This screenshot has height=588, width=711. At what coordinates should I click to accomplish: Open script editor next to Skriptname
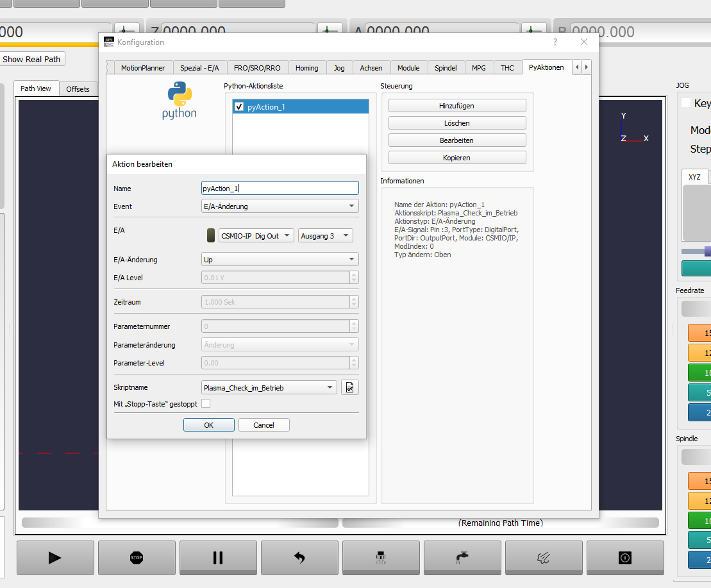pos(349,387)
